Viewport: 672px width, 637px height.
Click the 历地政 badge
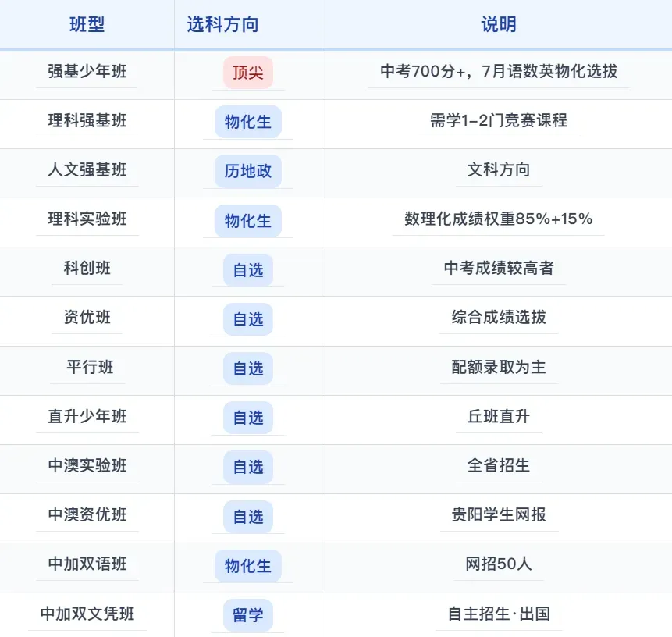click(x=248, y=171)
